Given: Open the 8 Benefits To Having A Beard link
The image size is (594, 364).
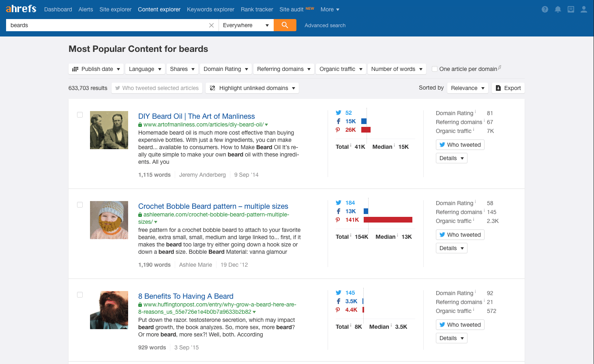Looking at the screenshot, I should pos(186,296).
